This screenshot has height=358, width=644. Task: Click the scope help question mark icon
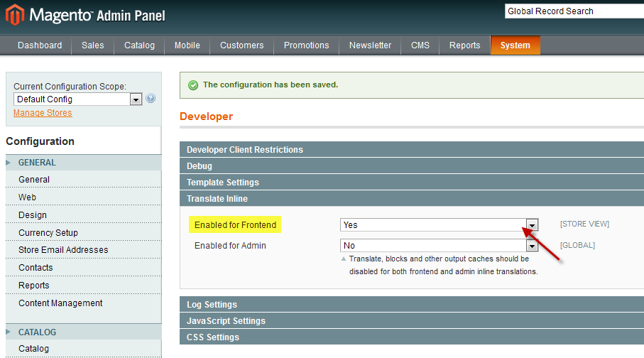(x=151, y=99)
